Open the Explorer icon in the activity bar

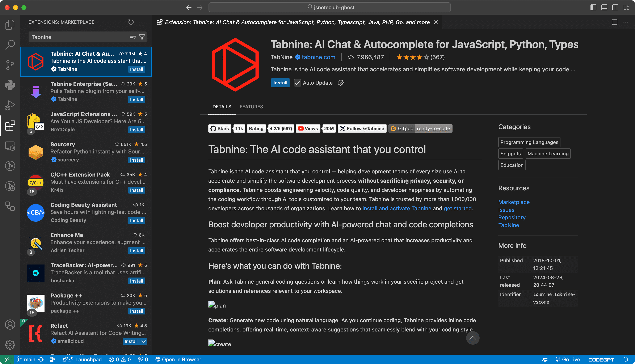10,24
